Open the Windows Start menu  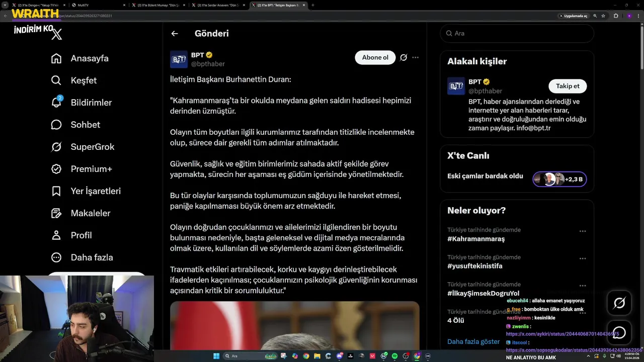point(216,356)
